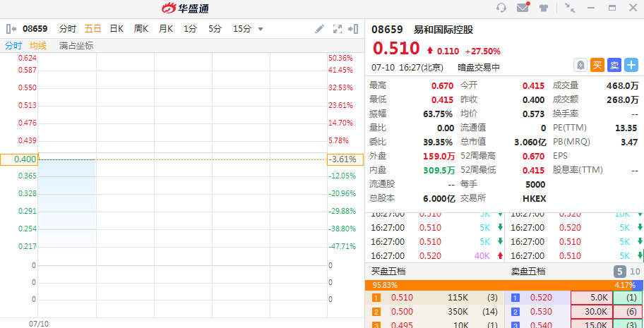644x328 pixels.
Task: Open the skin theme shirt icon
Action: 544,8
